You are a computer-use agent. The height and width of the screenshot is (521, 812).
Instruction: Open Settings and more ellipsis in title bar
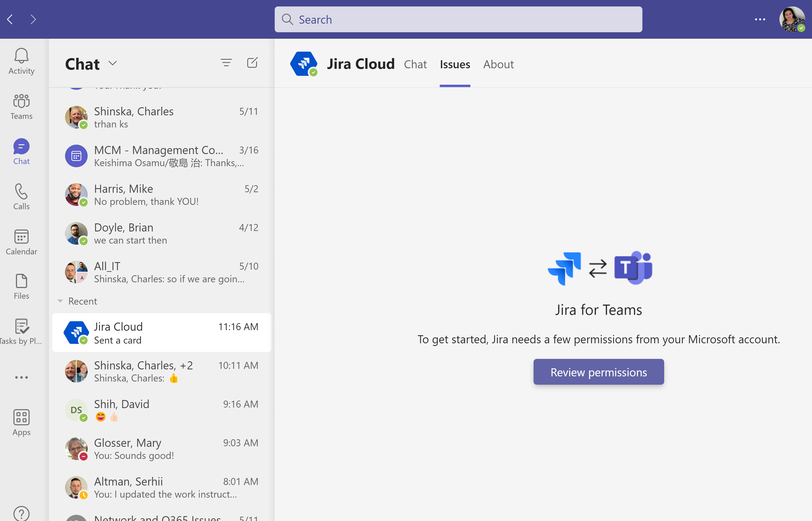[760, 19]
